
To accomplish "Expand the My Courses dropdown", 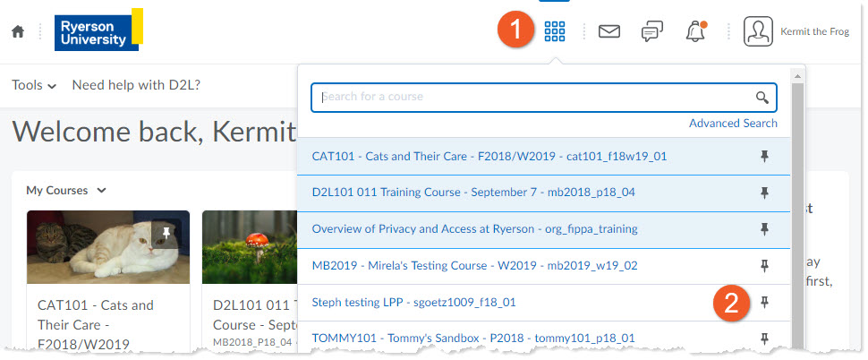I will click(x=66, y=190).
